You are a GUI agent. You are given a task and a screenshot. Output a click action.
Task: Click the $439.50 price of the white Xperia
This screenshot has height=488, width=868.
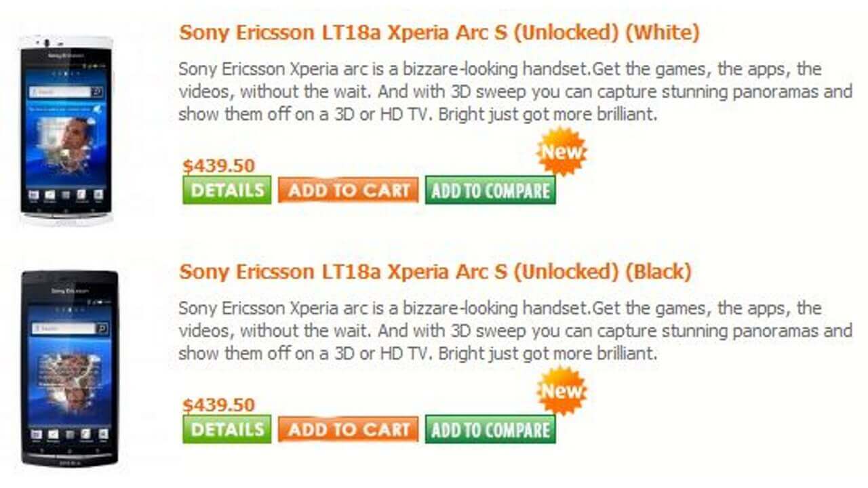(218, 166)
